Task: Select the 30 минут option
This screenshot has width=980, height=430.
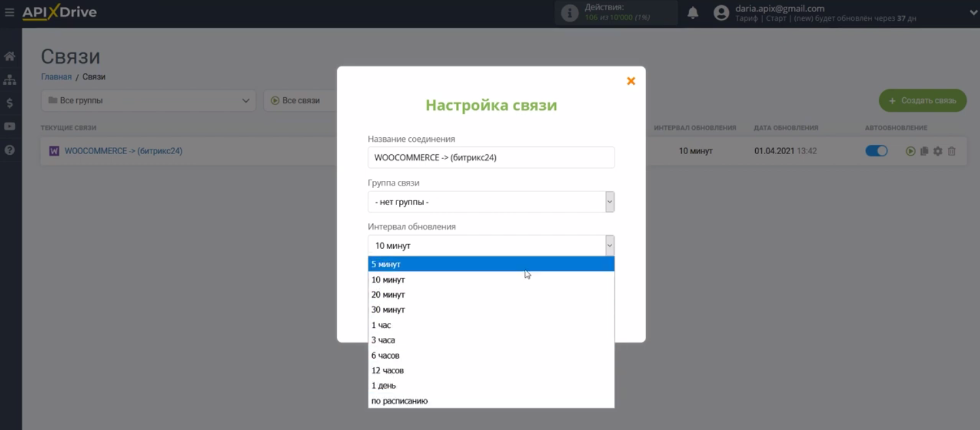Action: (491, 310)
